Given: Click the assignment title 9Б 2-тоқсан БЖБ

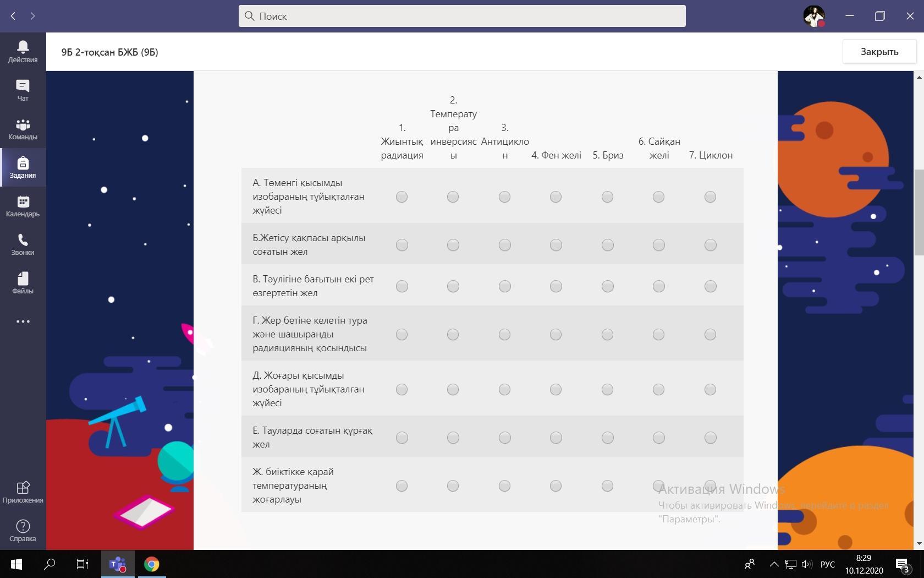Looking at the screenshot, I should (x=109, y=52).
